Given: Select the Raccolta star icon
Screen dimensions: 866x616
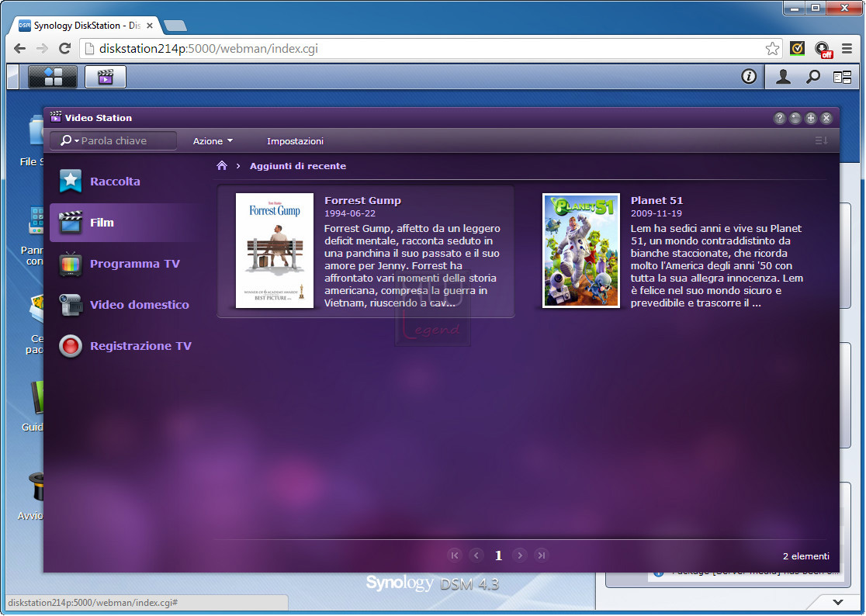Looking at the screenshot, I should coord(71,181).
